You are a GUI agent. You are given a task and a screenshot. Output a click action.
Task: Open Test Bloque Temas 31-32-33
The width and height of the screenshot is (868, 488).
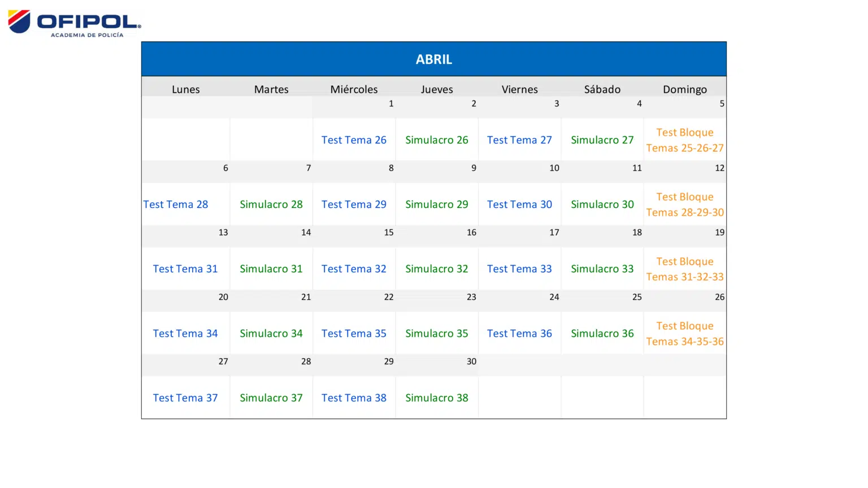(684, 269)
